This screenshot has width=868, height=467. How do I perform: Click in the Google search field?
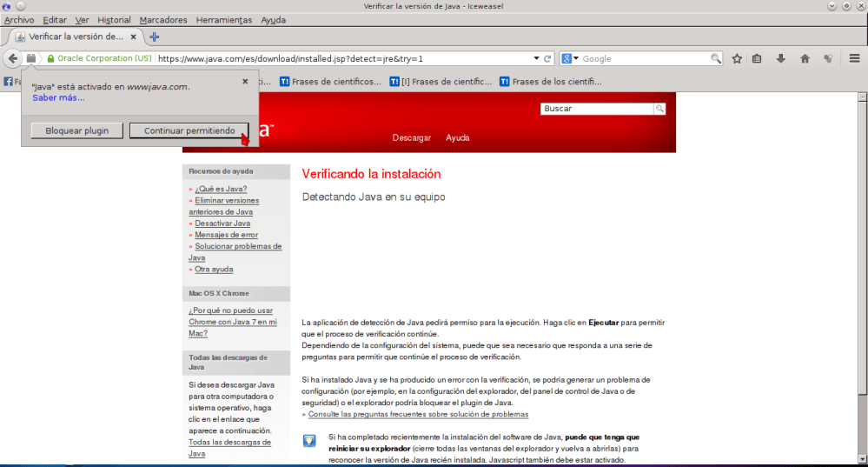point(645,59)
